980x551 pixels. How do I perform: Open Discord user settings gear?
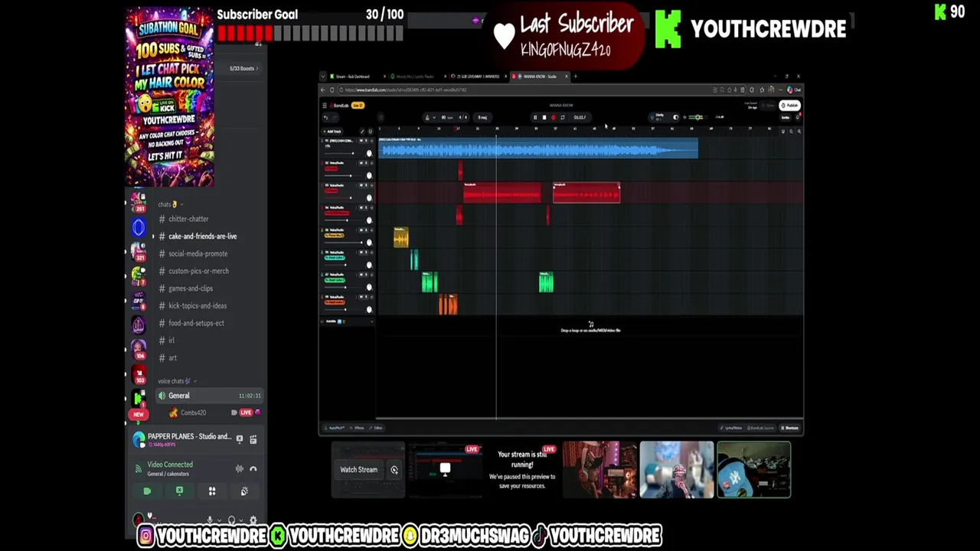pos(253,520)
